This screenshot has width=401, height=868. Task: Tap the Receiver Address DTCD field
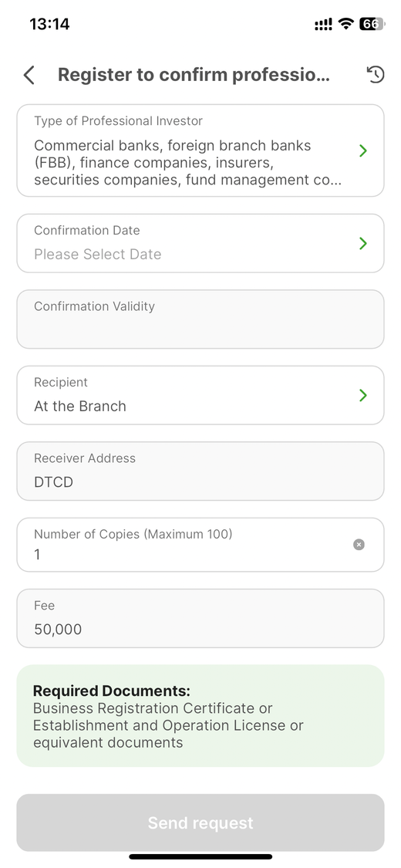tap(200, 471)
